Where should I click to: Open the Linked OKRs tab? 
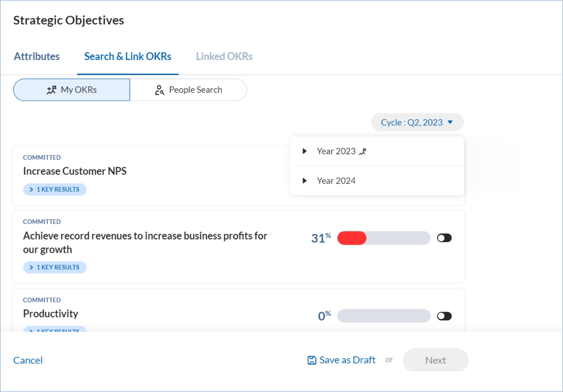point(224,56)
